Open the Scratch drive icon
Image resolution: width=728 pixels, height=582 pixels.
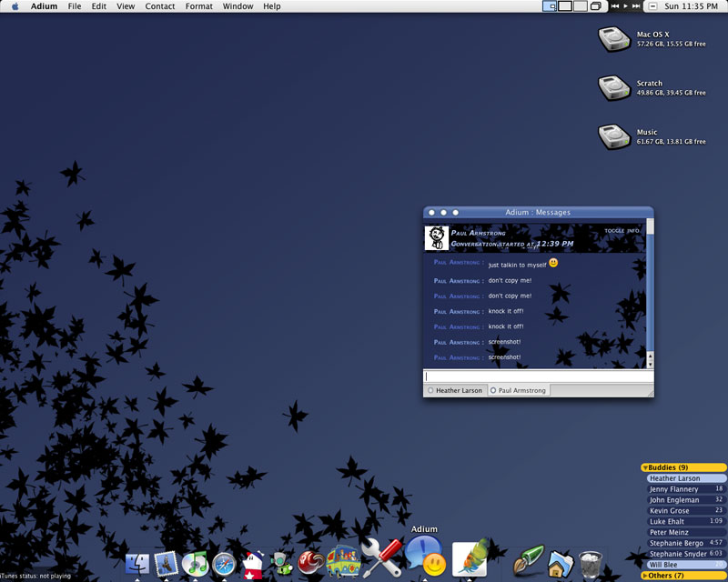[x=614, y=87]
